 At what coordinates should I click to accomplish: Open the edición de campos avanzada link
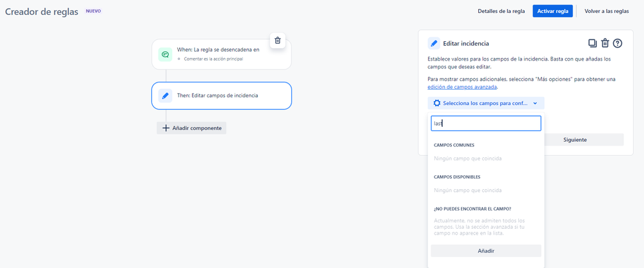[x=462, y=87]
